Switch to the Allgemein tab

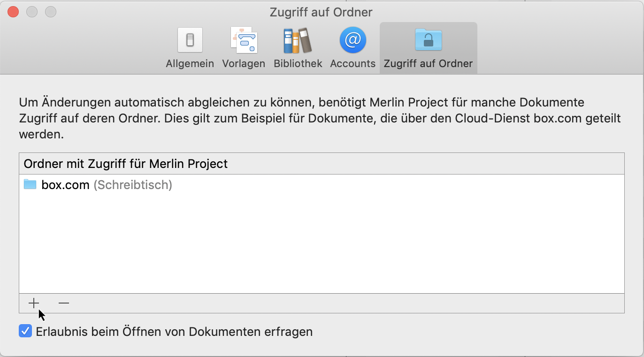[x=190, y=47]
